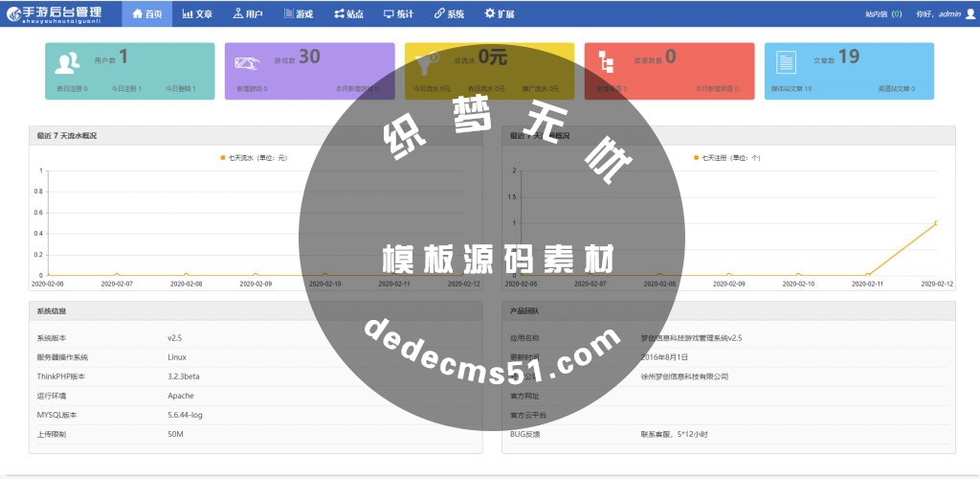The height and width of the screenshot is (479, 980).
Task: Click 新增游戏 0 in games card
Action: 252,89
